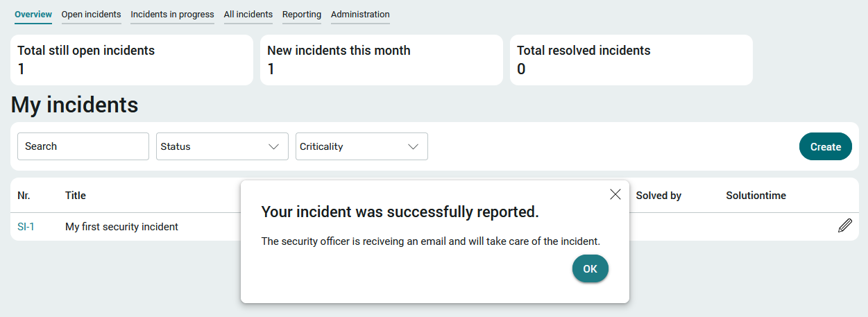Click the Total resolved incidents card
Screen dimensions: 868x317
(631, 60)
